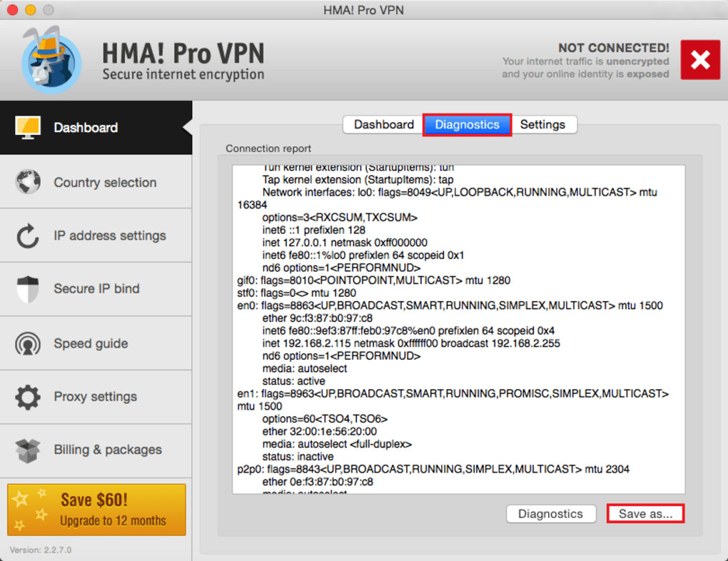Image resolution: width=728 pixels, height=561 pixels.
Task: Click the signal icon for Speed guide
Action: (28, 343)
